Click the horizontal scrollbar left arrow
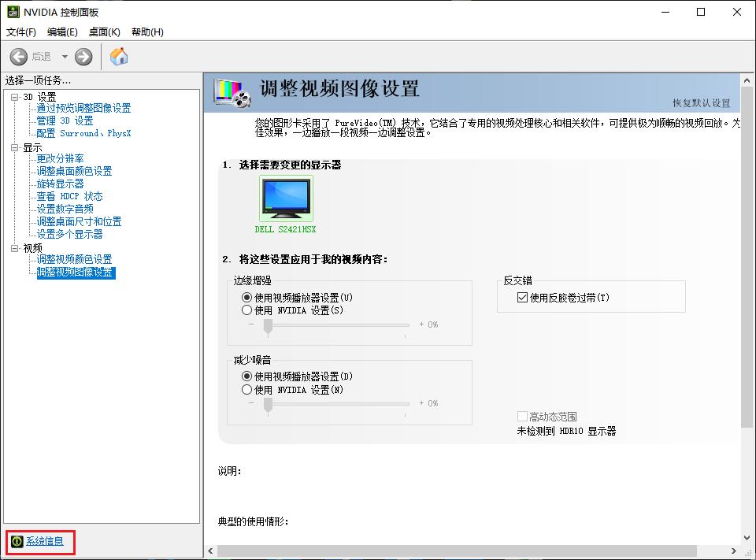This screenshot has height=560, width=756. coord(210,551)
